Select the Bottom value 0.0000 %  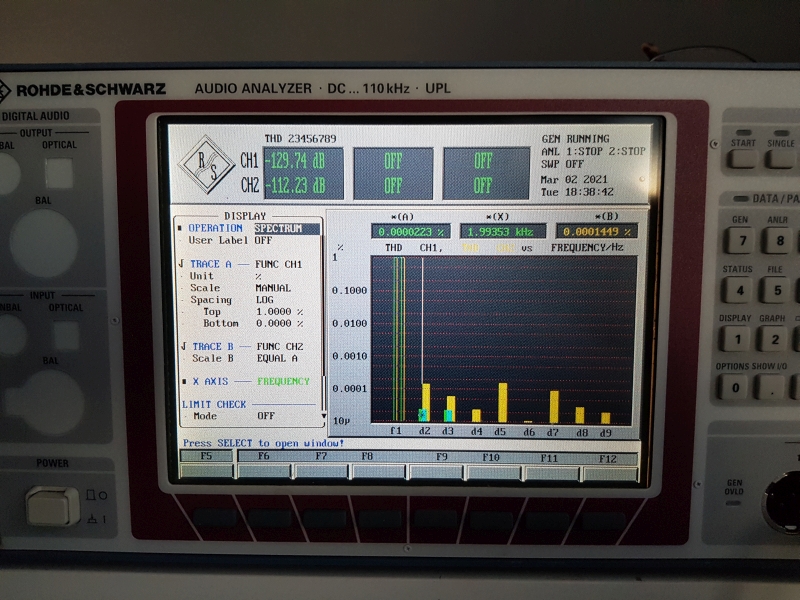281,323
